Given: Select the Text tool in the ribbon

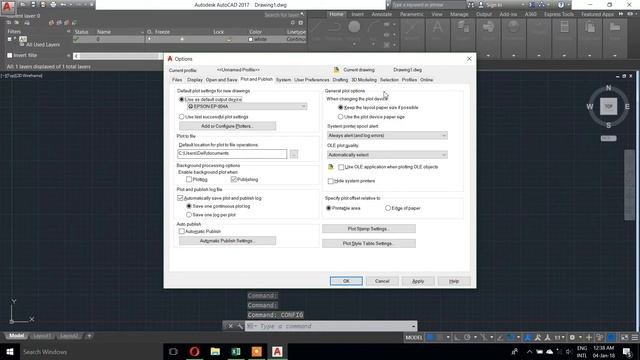Looking at the screenshot, I should pyautogui.click(x=437, y=27).
